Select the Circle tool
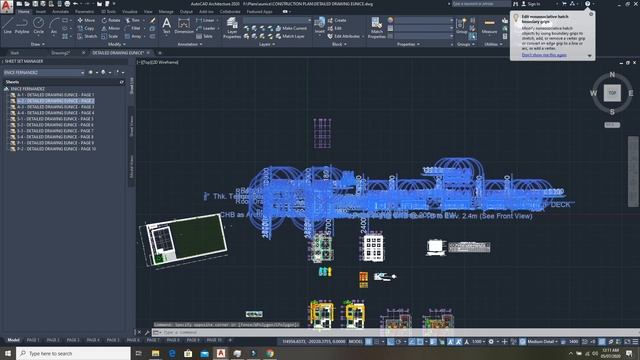 click(38, 25)
